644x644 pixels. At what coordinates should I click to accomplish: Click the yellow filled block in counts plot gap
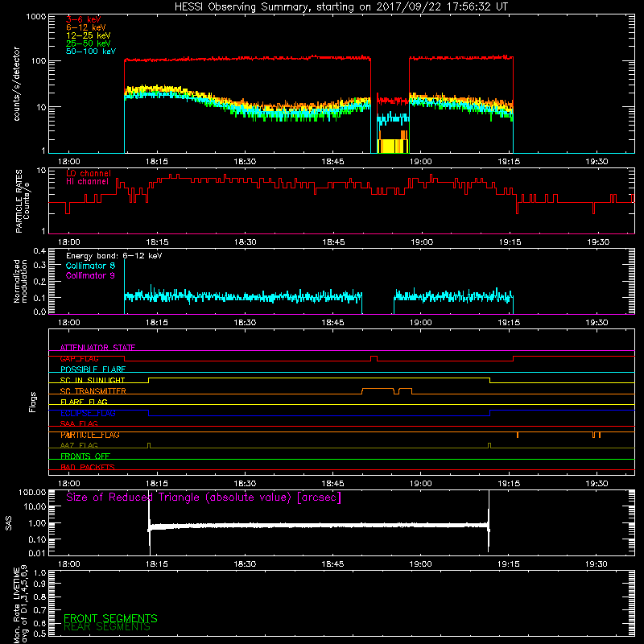click(x=393, y=147)
